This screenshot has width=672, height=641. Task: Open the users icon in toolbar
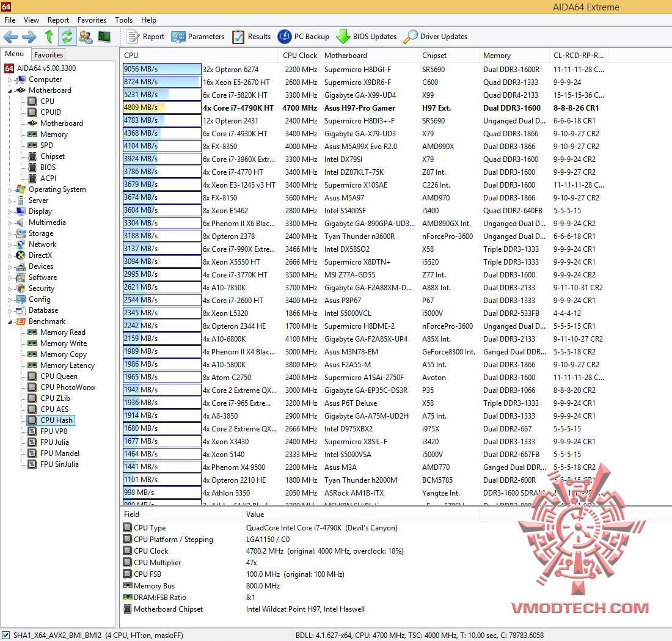(86, 37)
